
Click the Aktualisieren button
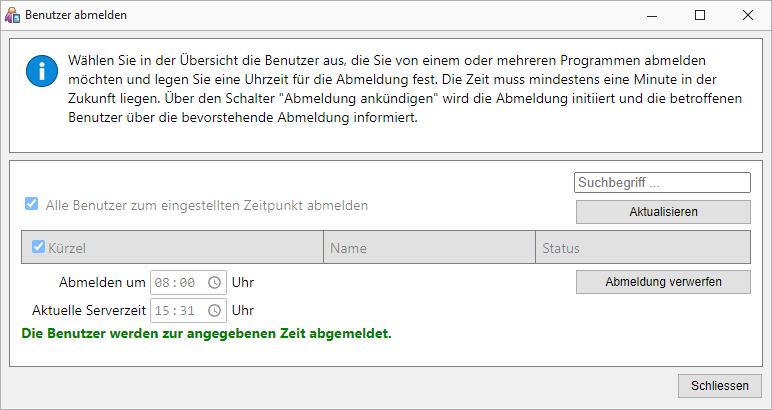click(663, 212)
